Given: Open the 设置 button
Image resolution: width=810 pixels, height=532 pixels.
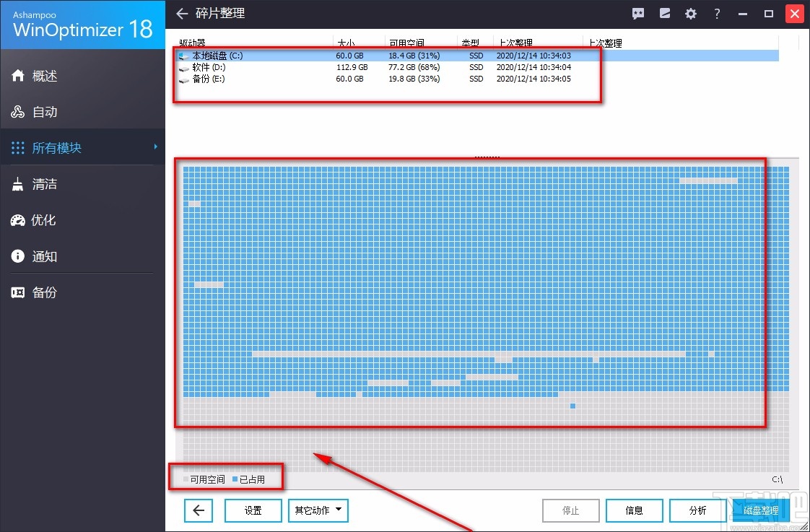Looking at the screenshot, I should (x=253, y=510).
